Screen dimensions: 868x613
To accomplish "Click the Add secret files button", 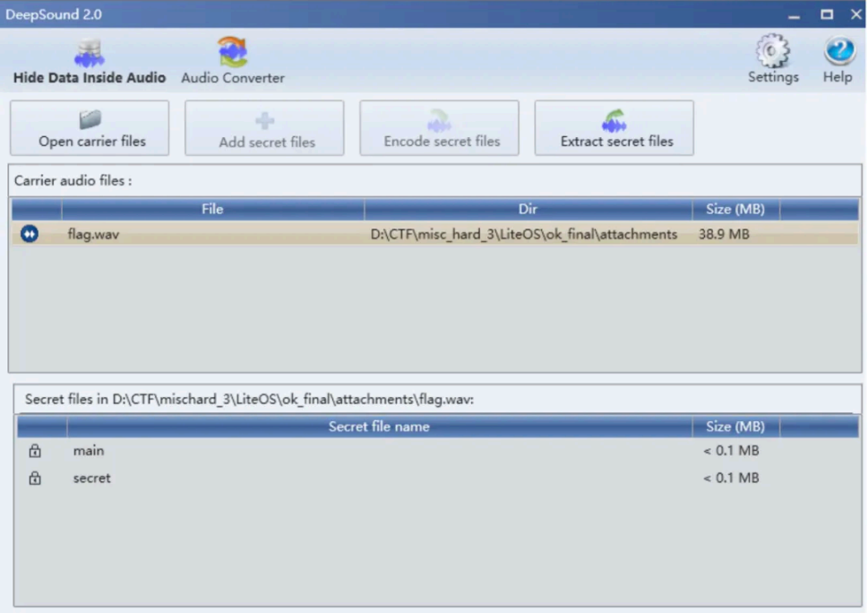I will pyautogui.click(x=264, y=128).
